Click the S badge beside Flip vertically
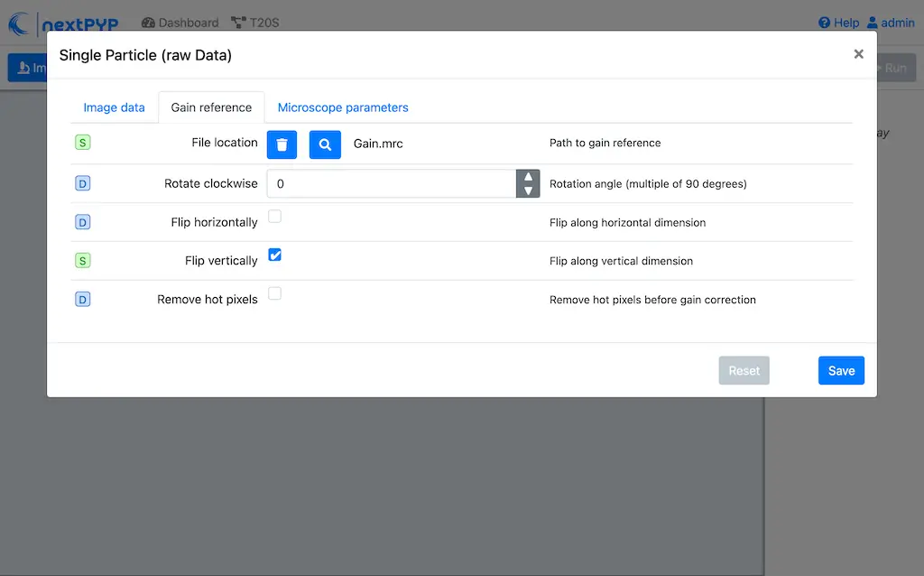 (83, 261)
